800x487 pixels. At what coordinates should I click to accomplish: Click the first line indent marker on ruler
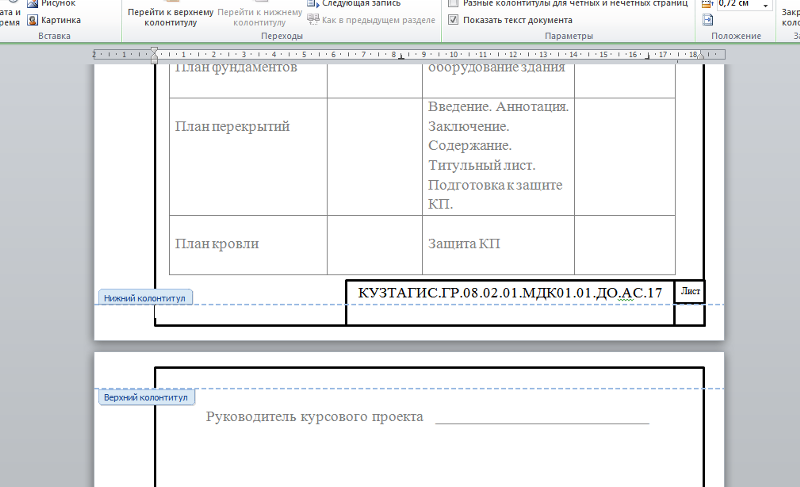point(154,50)
